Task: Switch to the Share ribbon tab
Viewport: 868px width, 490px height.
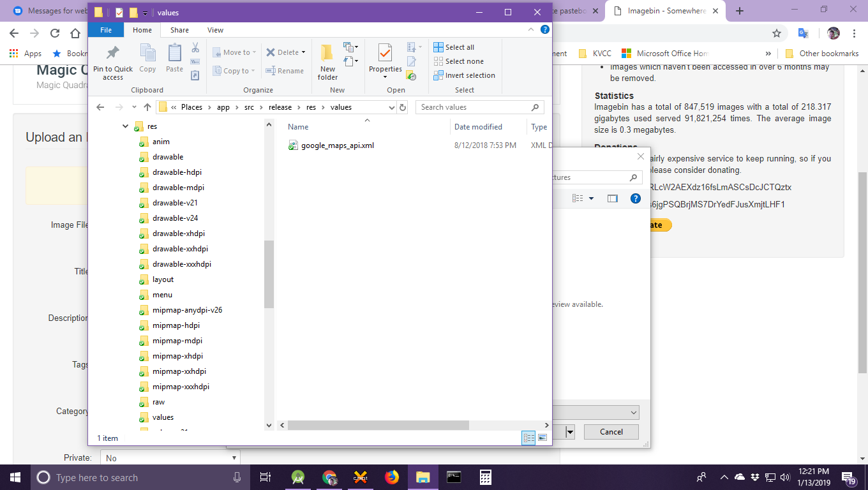Action: (179, 30)
